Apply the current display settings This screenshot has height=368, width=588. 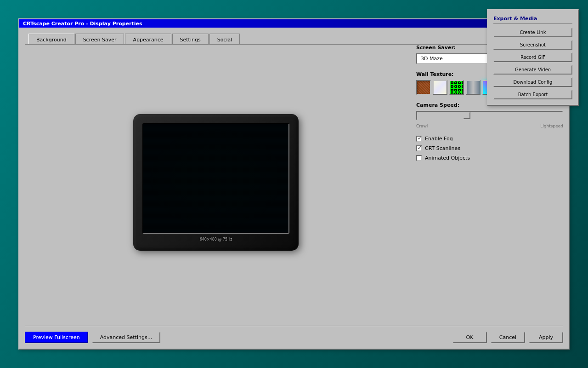tap(545, 337)
